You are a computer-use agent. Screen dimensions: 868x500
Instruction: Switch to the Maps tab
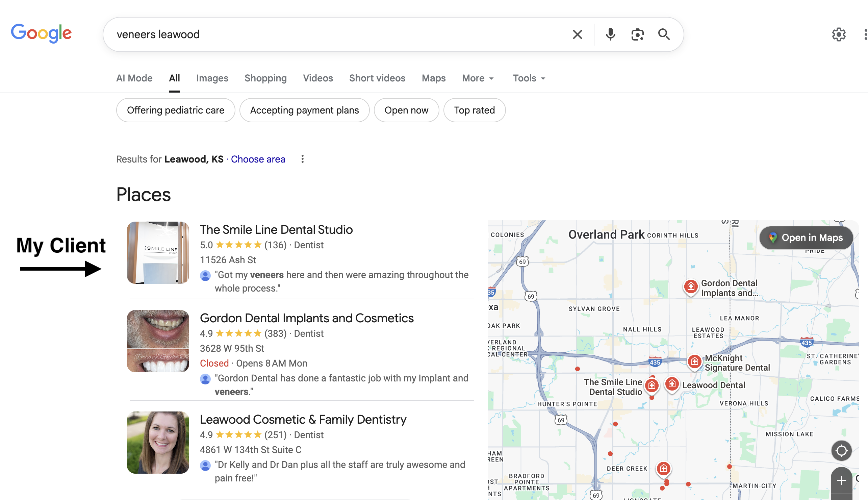433,78
